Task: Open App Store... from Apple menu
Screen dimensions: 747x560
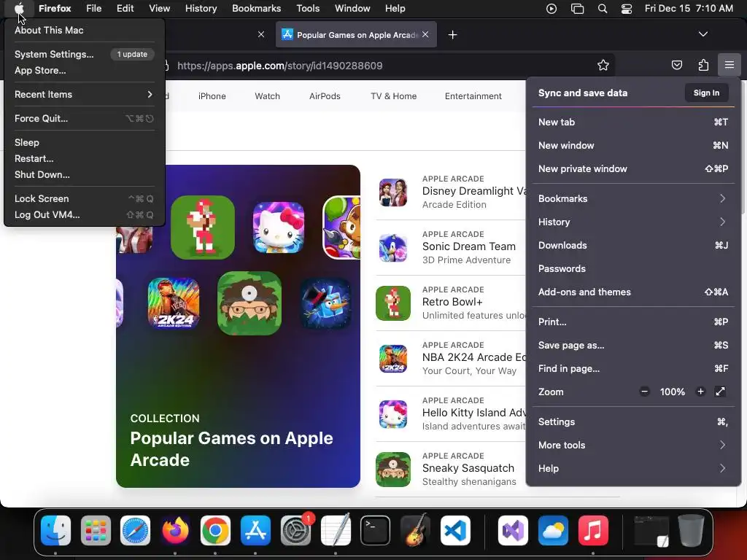Action: [x=85, y=71]
